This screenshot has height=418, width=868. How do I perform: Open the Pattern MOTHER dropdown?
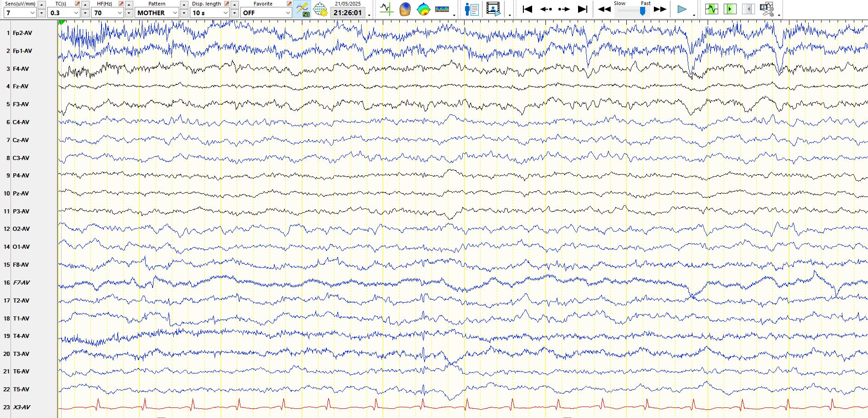[x=157, y=13]
